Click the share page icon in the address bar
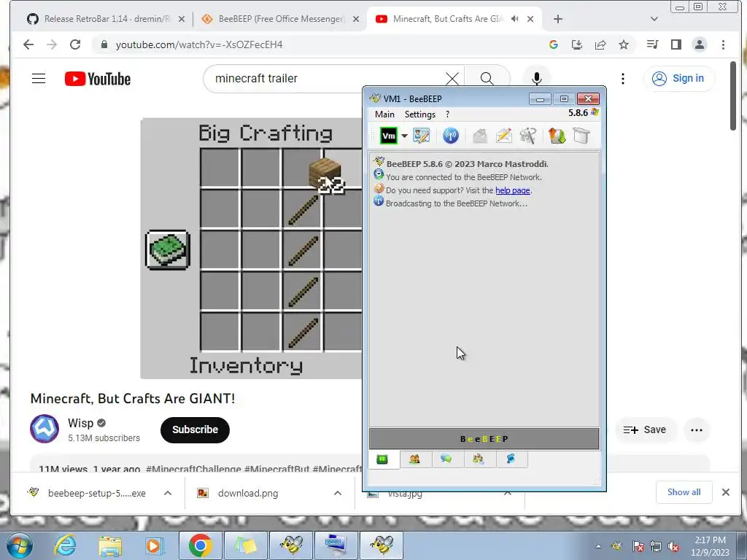 600,44
